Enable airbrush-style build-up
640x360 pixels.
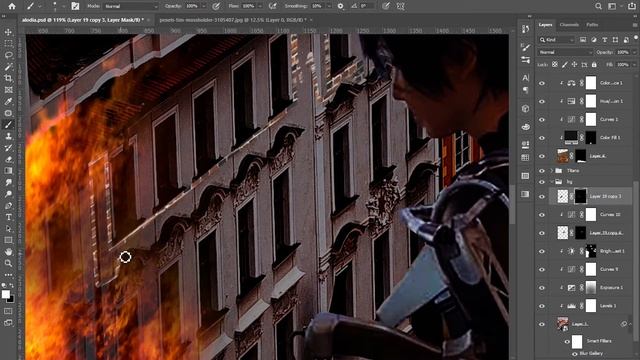273,6
